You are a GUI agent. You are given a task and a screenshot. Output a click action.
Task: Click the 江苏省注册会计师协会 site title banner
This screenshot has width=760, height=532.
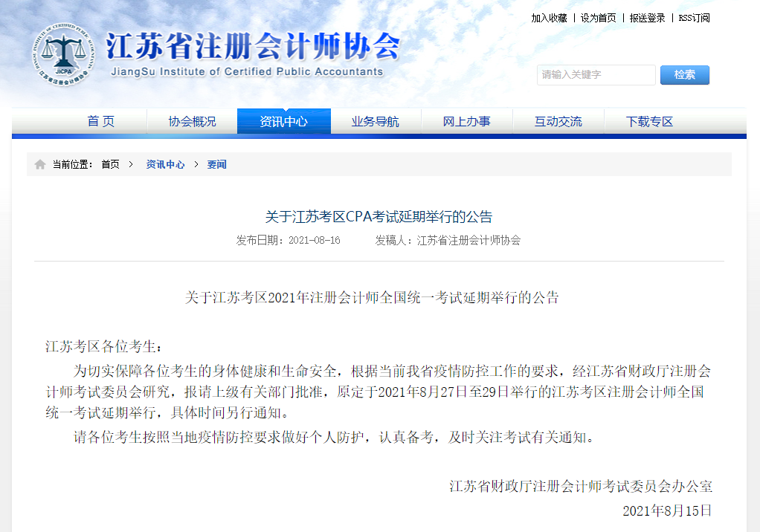251,47
